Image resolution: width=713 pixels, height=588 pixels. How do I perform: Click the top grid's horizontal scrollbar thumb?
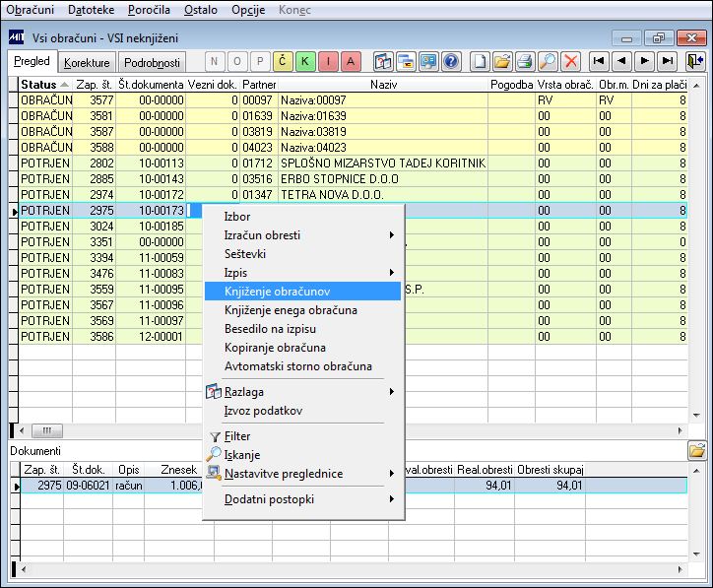click(47, 430)
